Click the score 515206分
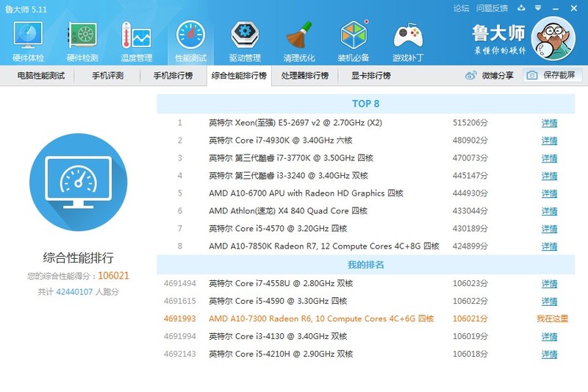The width and height of the screenshot is (588, 392). click(470, 123)
